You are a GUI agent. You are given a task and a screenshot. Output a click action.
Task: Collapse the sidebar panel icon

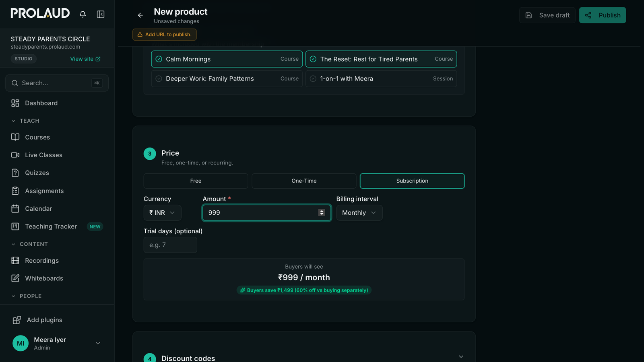(101, 14)
